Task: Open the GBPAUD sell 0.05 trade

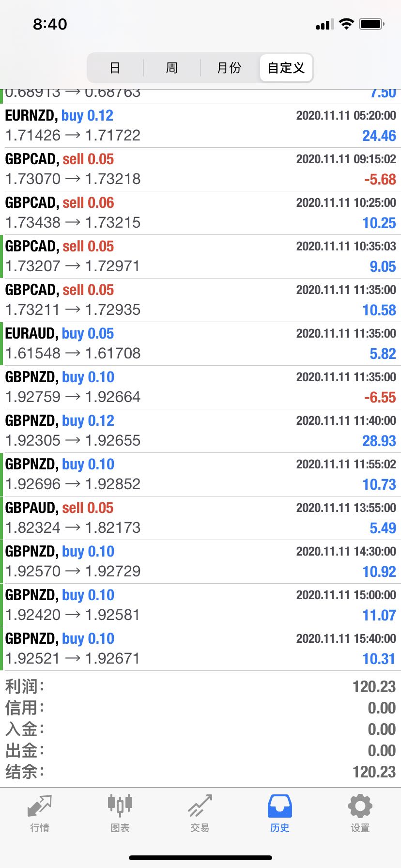Action: click(200, 518)
